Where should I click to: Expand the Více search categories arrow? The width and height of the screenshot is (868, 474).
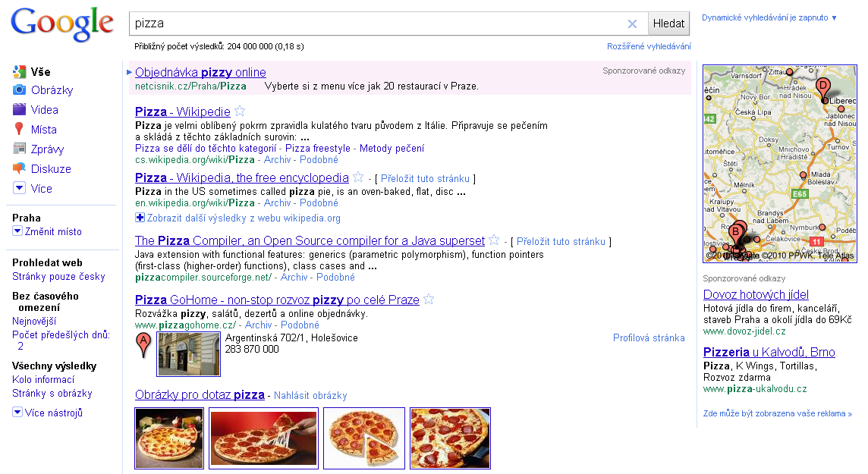pos(20,188)
